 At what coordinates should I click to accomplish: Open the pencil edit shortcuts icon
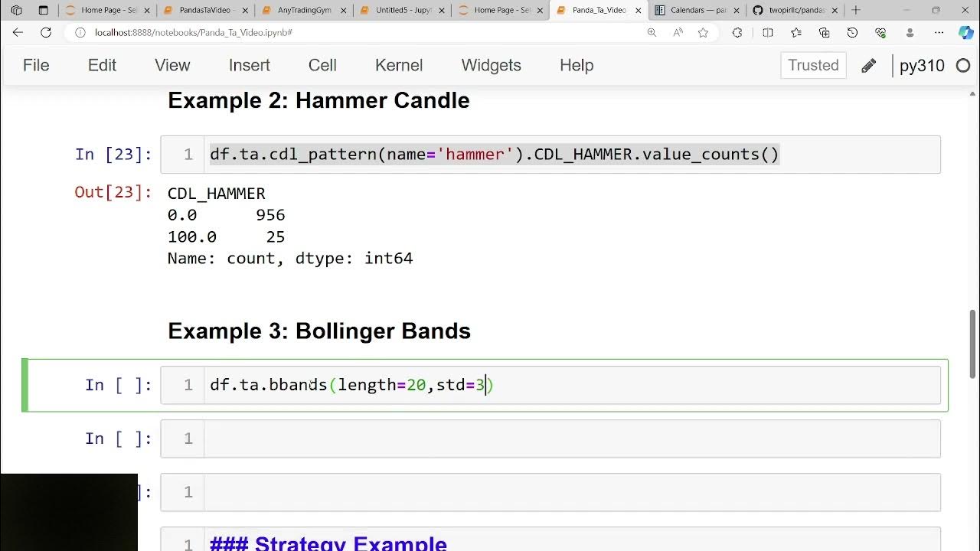point(868,66)
